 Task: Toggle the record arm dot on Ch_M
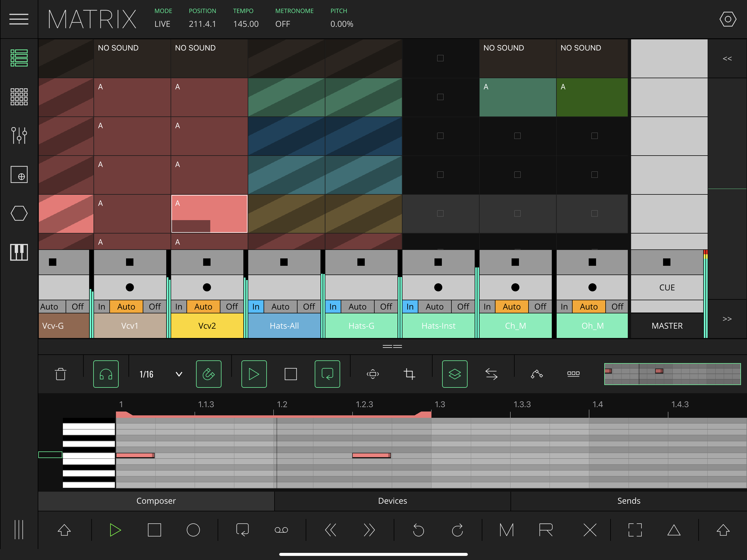515,287
